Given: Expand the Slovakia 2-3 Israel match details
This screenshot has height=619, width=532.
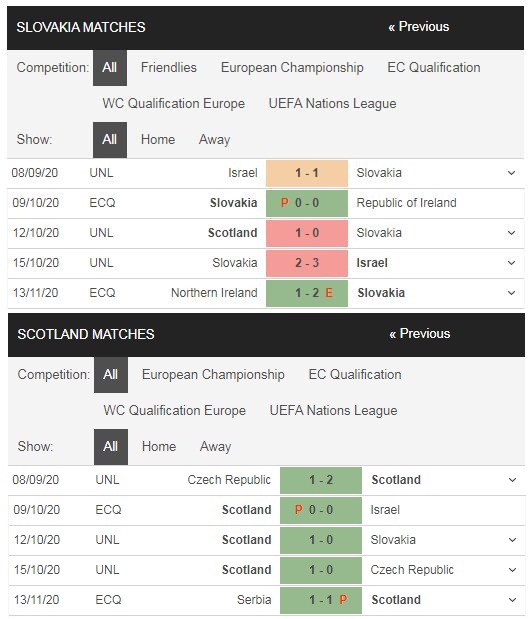Looking at the screenshot, I should (511, 263).
